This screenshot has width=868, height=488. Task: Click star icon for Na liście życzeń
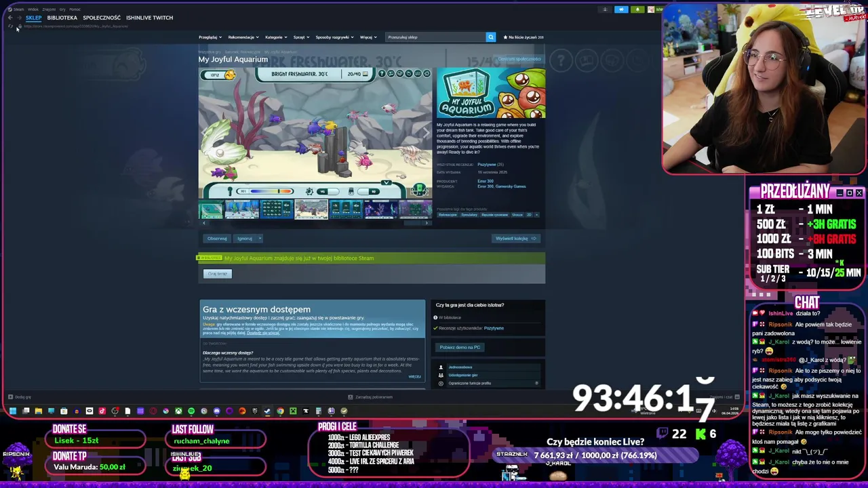505,37
